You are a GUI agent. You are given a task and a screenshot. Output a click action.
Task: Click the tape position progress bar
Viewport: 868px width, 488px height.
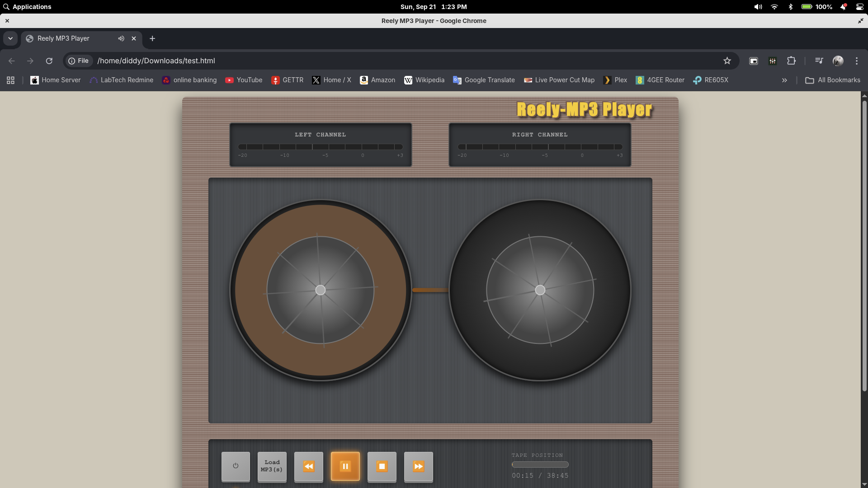pos(540,465)
